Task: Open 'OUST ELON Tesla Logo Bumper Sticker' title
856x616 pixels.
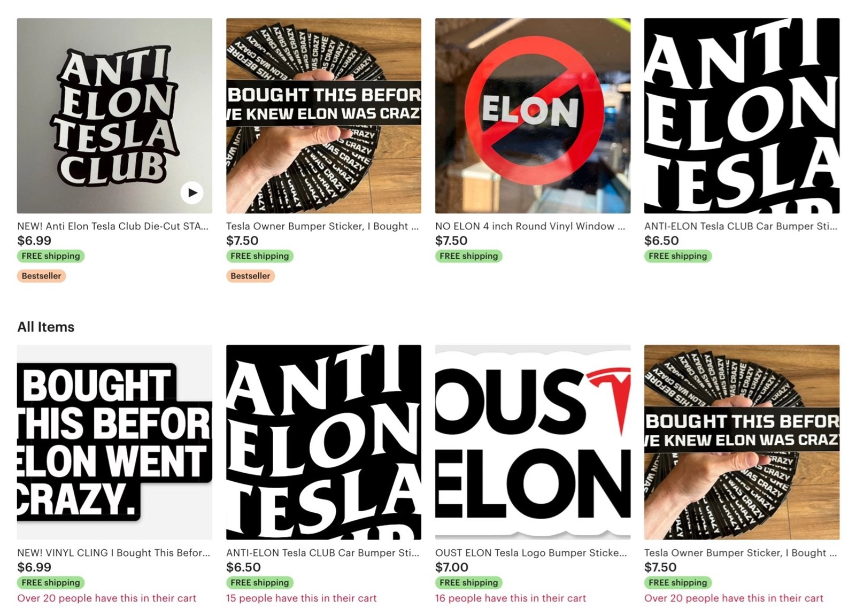Action: coord(531,553)
